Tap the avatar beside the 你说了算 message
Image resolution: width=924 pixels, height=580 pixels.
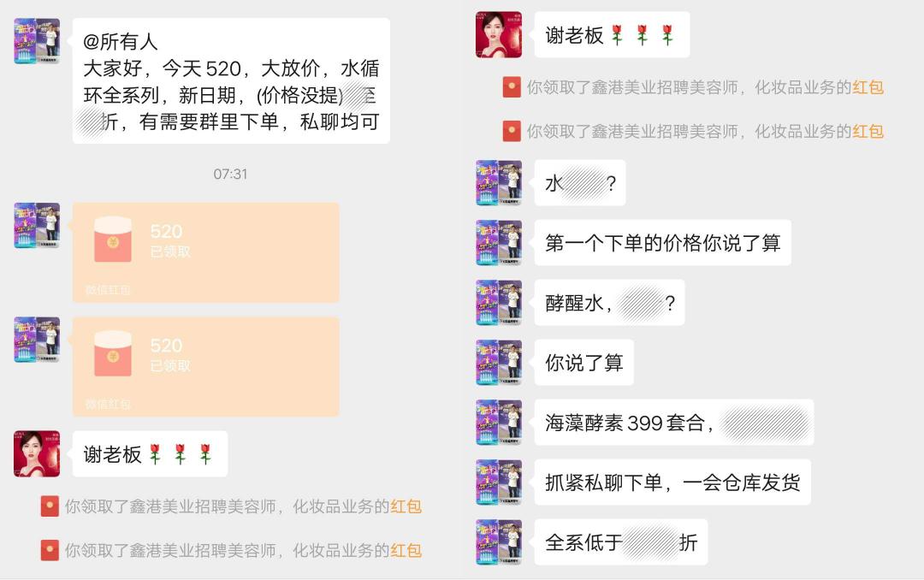click(499, 363)
